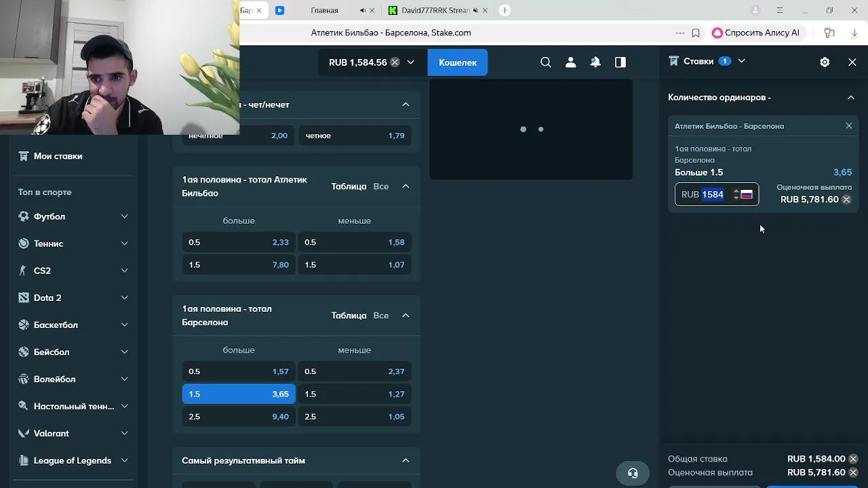Toggle the side panel layout icon
Screen dimensions: 868x488
[x=620, y=62]
